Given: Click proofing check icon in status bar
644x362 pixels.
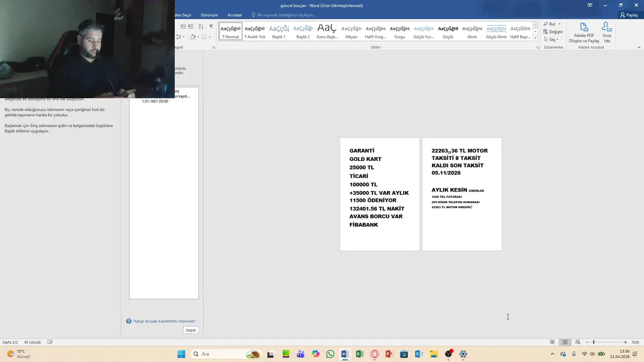Looking at the screenshot, I should [x=50, y=342].
